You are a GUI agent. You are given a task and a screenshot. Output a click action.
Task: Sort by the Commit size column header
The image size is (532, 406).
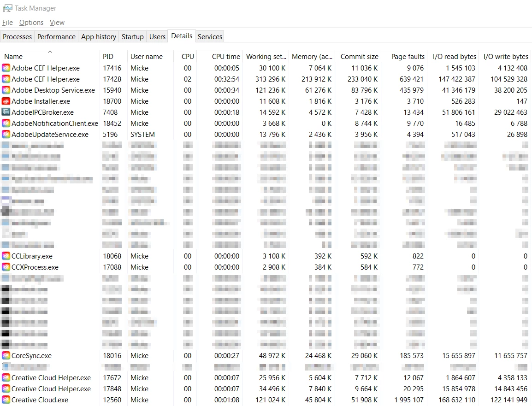358,57
